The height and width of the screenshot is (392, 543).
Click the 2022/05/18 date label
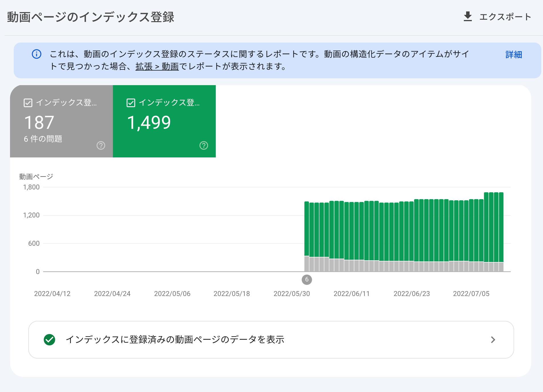232,294
